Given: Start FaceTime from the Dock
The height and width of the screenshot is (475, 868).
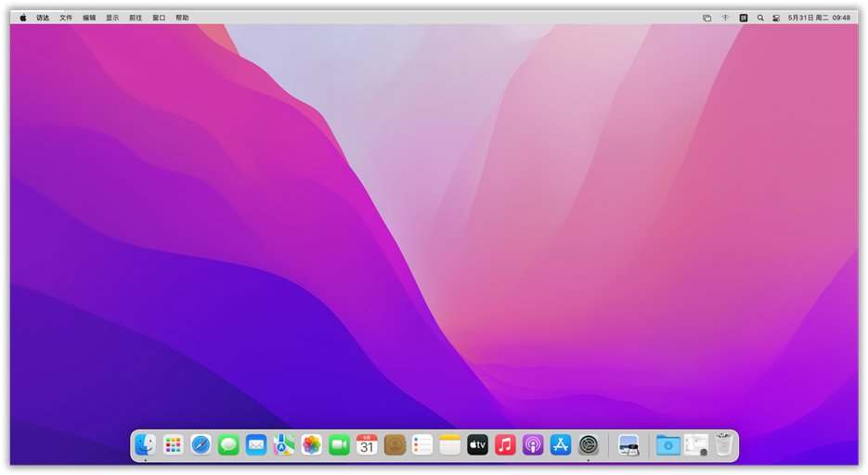Looking at the screenshot, I should coord(339,444).
